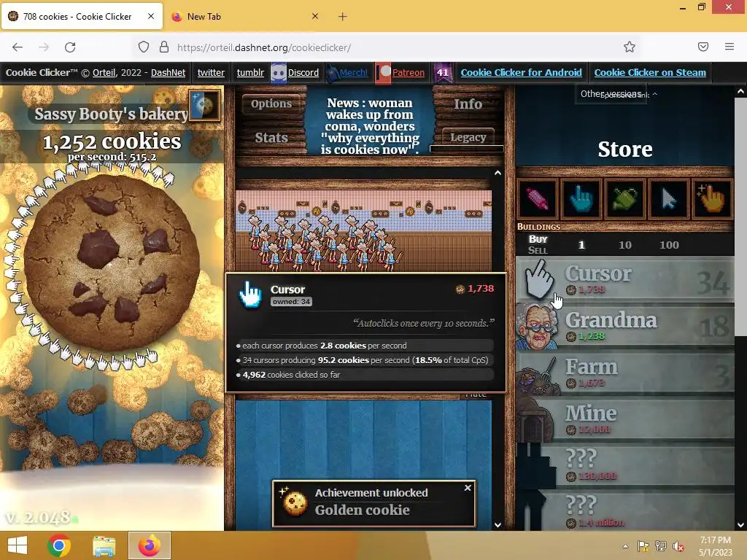This screenshot has height=560, width=747.
Task: Launch Chrome from the taskbar
Action: coord(59,545)
